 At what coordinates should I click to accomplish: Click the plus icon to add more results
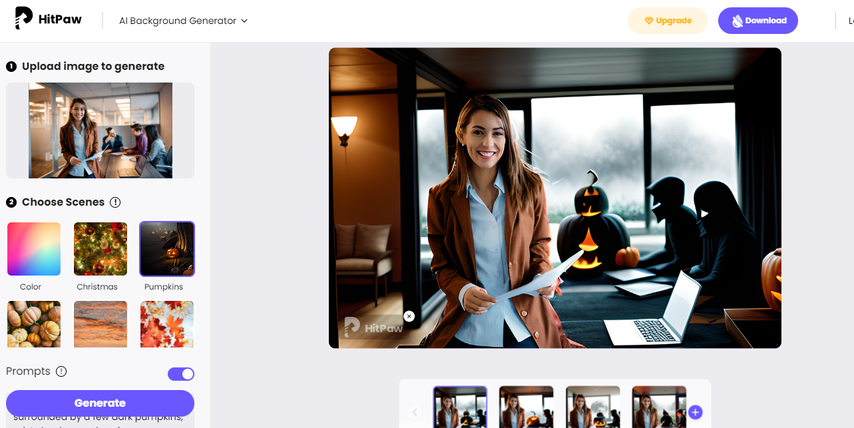point(695,412)
